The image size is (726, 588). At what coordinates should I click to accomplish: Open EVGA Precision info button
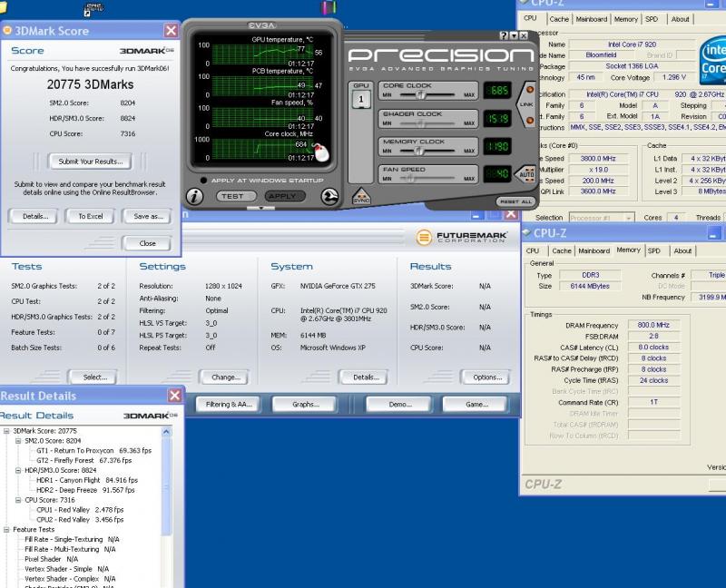pyautogui.click(x=194, y=197)
